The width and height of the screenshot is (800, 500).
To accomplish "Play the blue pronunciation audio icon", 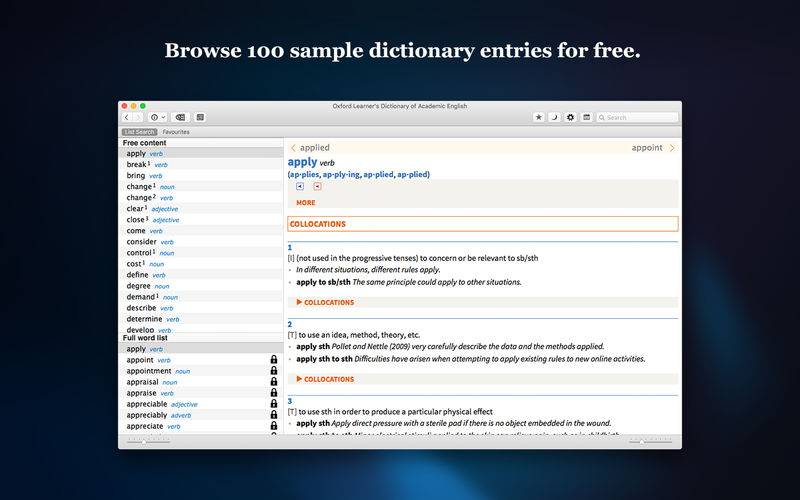I will tap(300, 186).
